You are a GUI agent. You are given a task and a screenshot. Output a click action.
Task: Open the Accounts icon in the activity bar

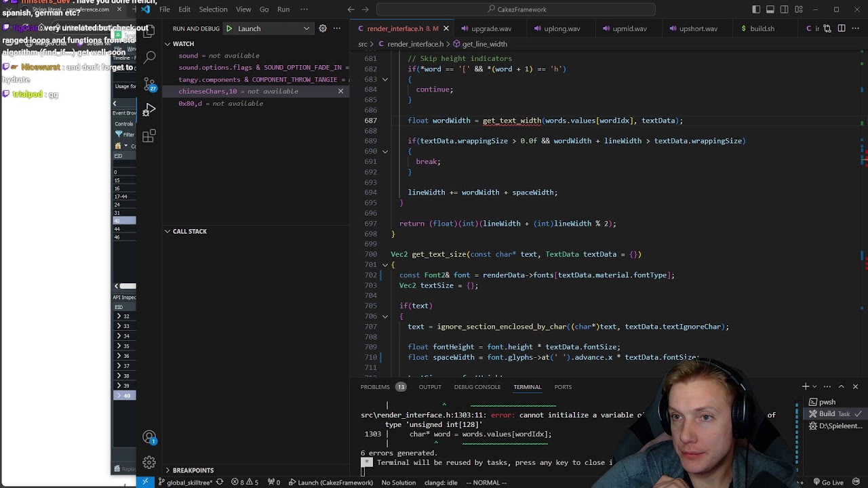tap(149, 438)
